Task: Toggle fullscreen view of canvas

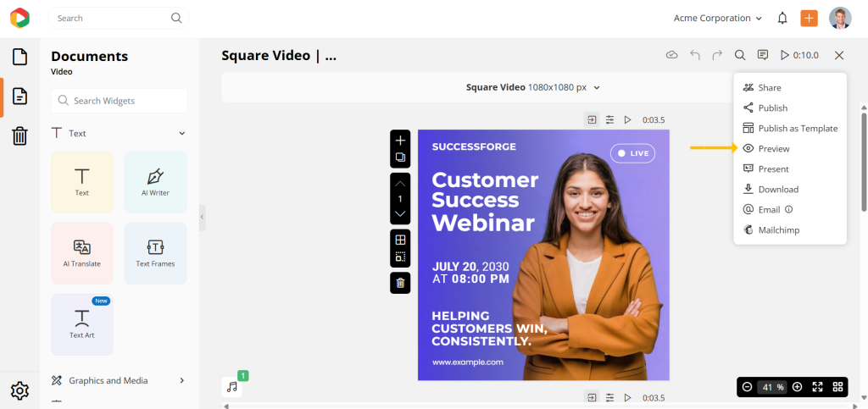Action: tap(817, 387)
